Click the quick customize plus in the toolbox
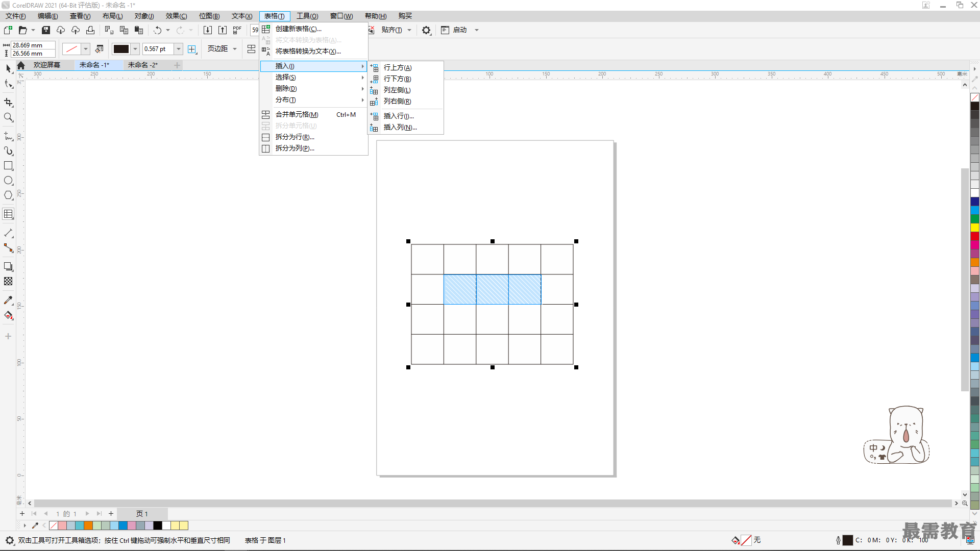Viewport: 980px width, 551px height. [8, 336]
